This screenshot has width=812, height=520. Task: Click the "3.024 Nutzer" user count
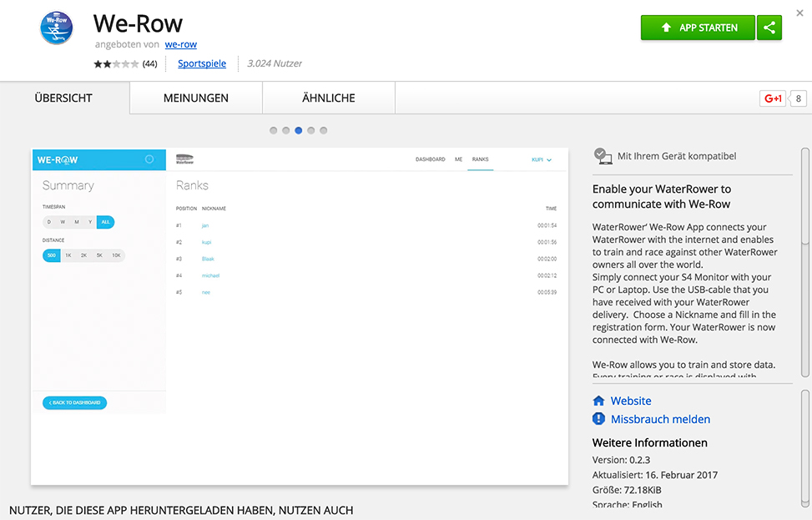click(x=275, y=63)
